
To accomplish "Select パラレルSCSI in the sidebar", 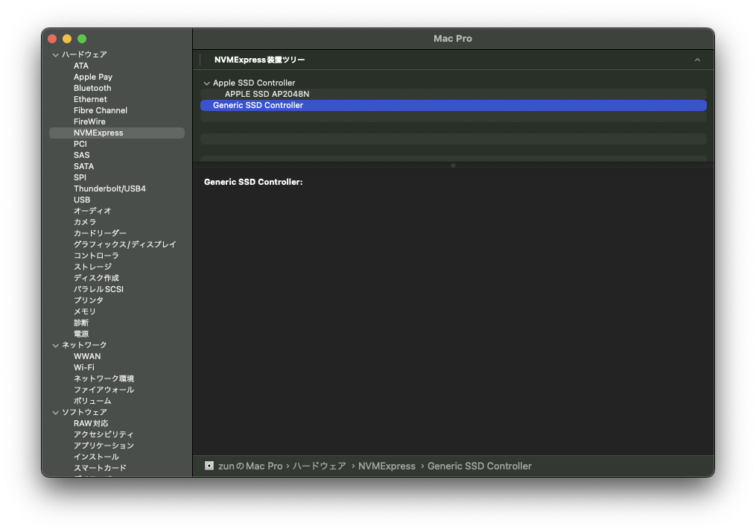I will tap(98, 289).
